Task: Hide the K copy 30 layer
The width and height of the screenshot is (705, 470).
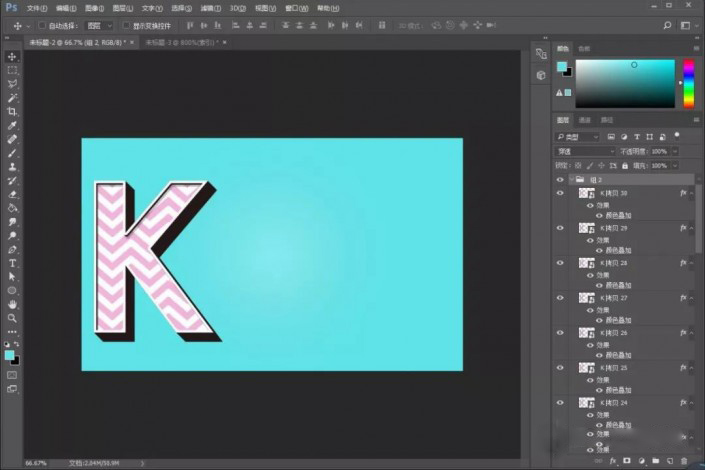Action: click(560, 193)
